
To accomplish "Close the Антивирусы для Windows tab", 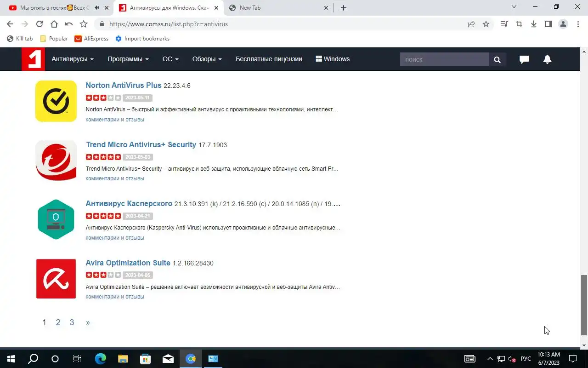I will (x=216, y=8).
